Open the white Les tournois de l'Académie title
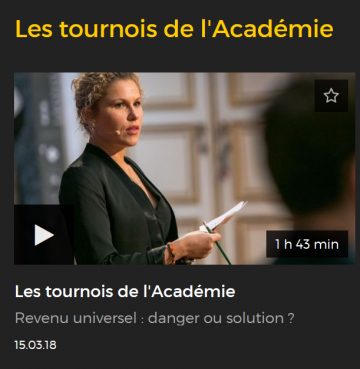360x369 pixels. [x=125, y=292]
